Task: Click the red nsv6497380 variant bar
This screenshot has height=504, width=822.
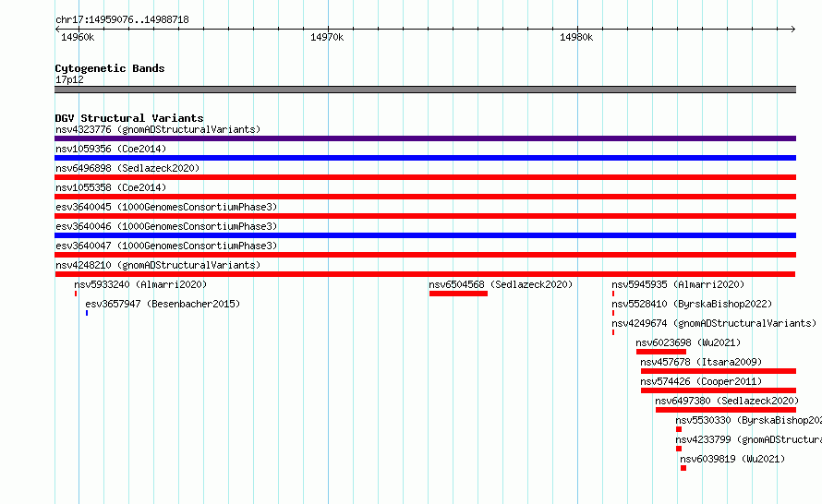Action: [x=726, y=410]
